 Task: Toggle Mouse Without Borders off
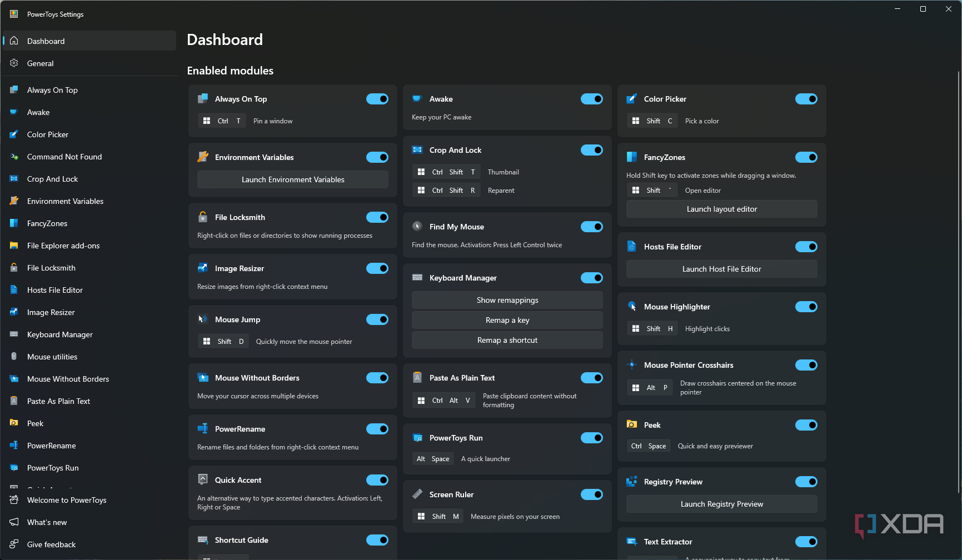377,378
